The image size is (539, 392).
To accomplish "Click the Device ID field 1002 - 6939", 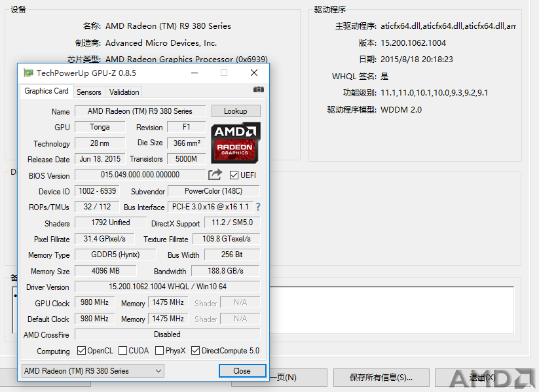I will [x=98, y=191].
